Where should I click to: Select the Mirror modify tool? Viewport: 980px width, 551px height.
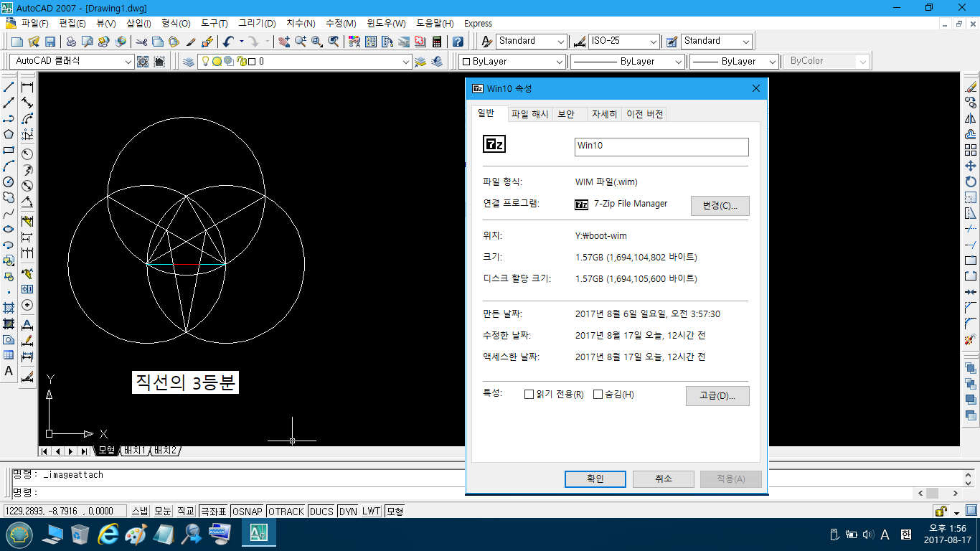tap(971, 118)
